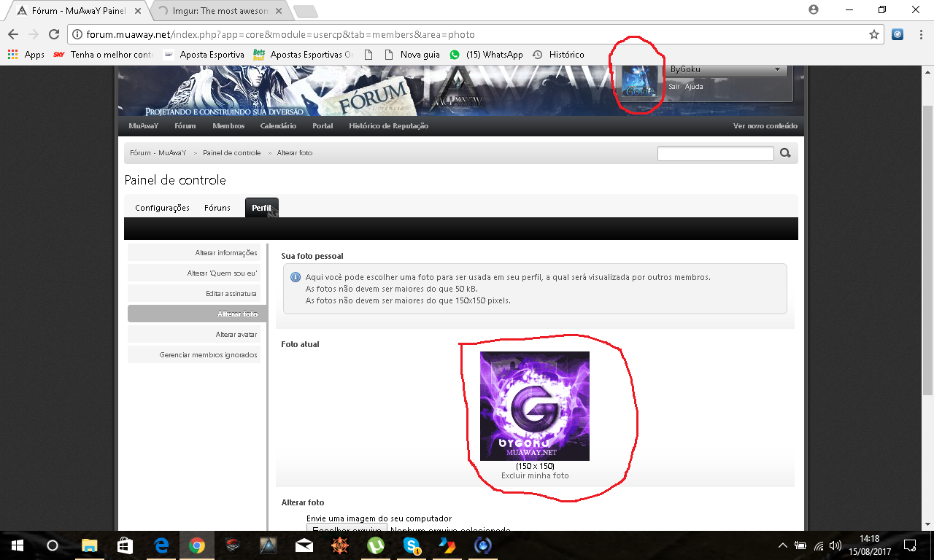934x560 pixels.
Task: Open the Chrome user profile menu
Action: tap(814, 9)
